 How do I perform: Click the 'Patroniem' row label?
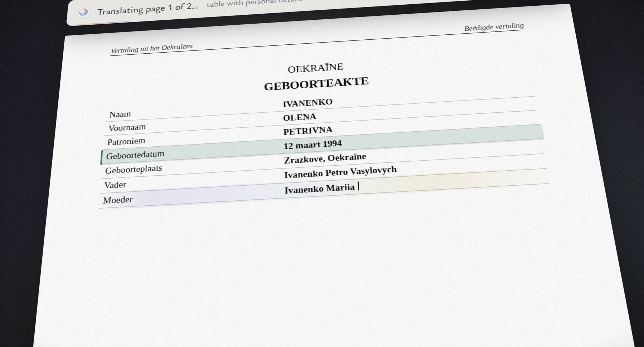(x=126, y=142)
